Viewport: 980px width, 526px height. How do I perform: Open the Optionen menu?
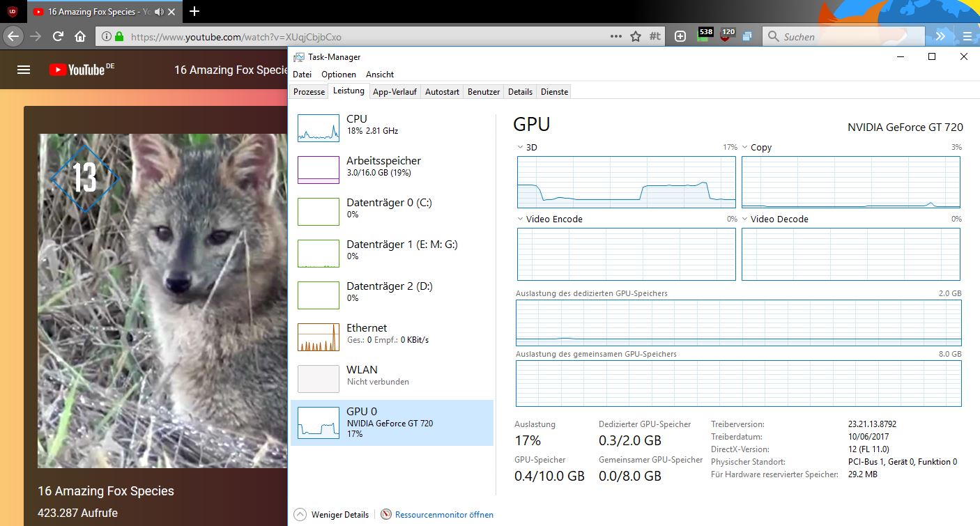pyautogui.click(x=339, y=75)
